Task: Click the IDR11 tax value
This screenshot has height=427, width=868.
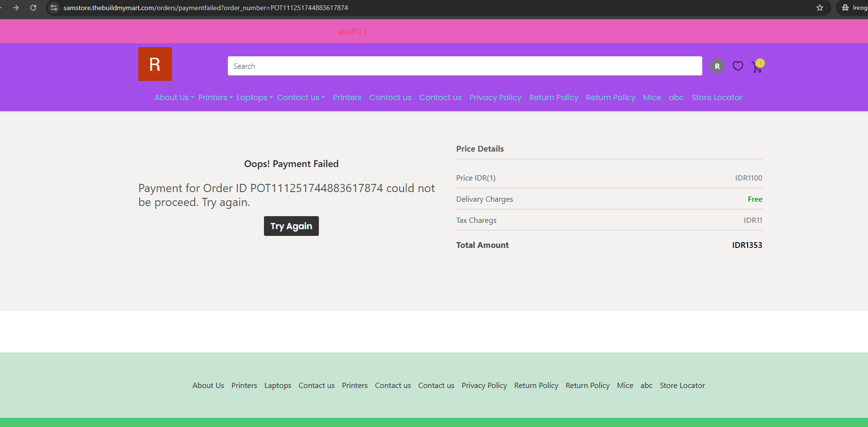Action: tap(753, 220)
